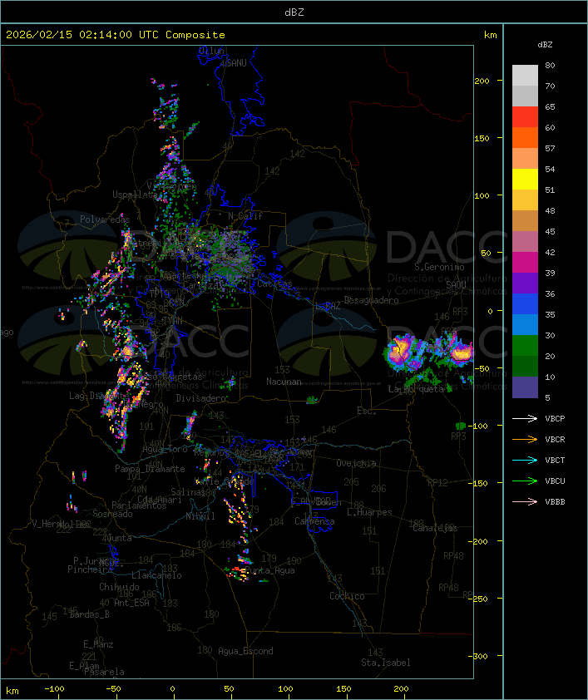Click the '80' value atop the dBZ scale
588x700 pixels.
pyautogui.click(x=550, y=65)
